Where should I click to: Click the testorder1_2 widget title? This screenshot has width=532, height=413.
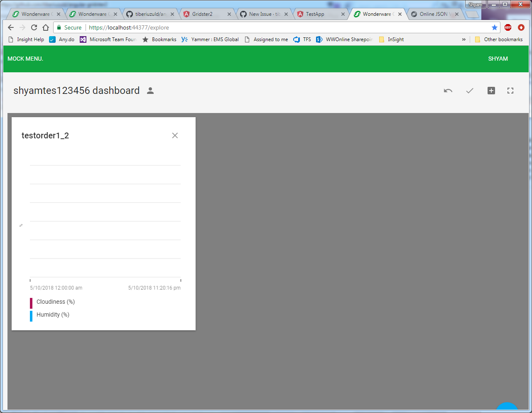tap(45, 135)
